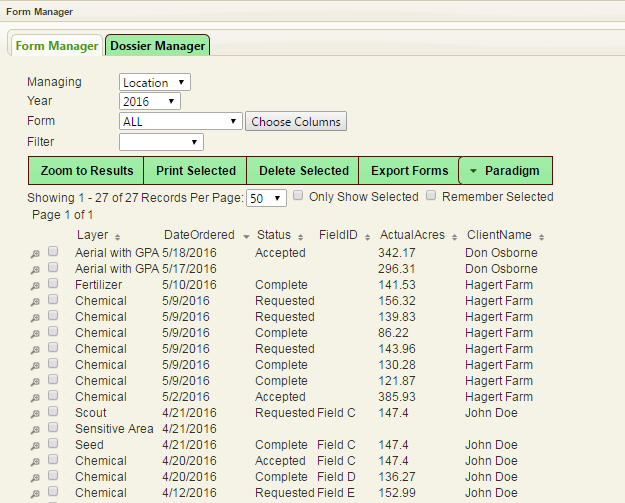Open the Form ALL dropdown
625x503 pixels.
181,121
